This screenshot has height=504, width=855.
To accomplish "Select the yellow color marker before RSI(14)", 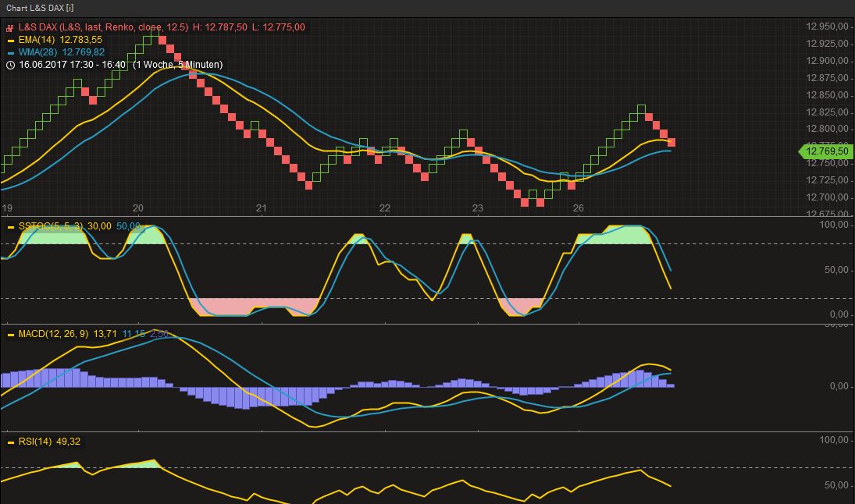I will coord(11,442).
